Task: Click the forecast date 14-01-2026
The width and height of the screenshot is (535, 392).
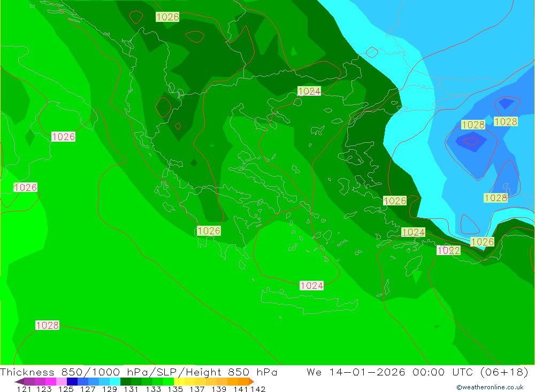Action: tap(367, 372)
